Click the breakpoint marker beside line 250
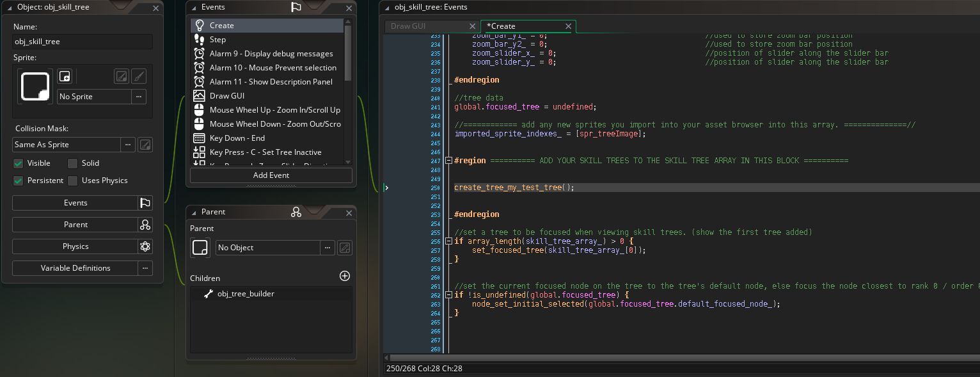The height and width of the screenshot is (377, 980). (x=386, y=188)
